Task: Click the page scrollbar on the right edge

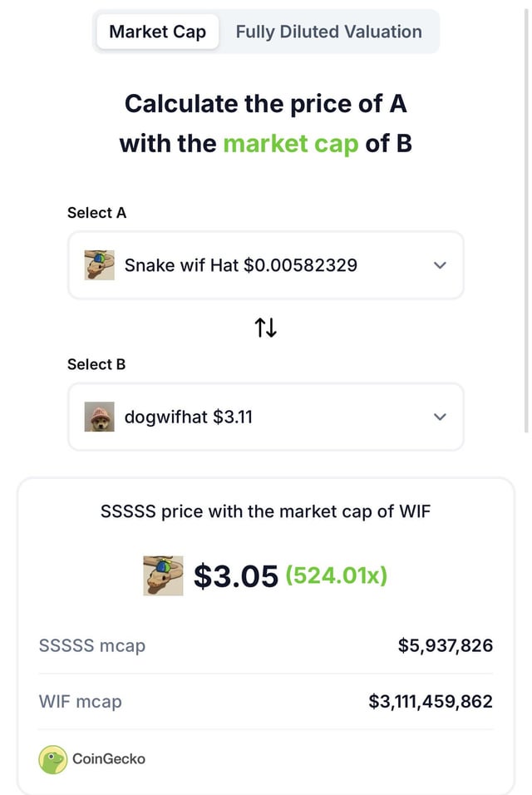Action: coord(527,216)
